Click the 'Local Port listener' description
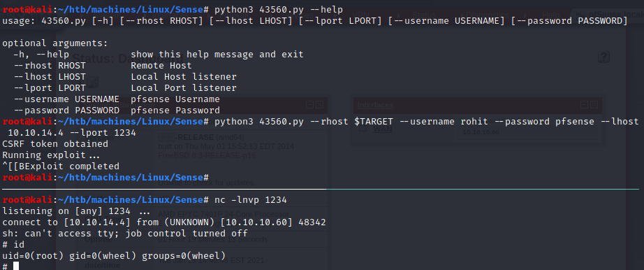This screenshot has width=644, height=270. click(184, 87)
